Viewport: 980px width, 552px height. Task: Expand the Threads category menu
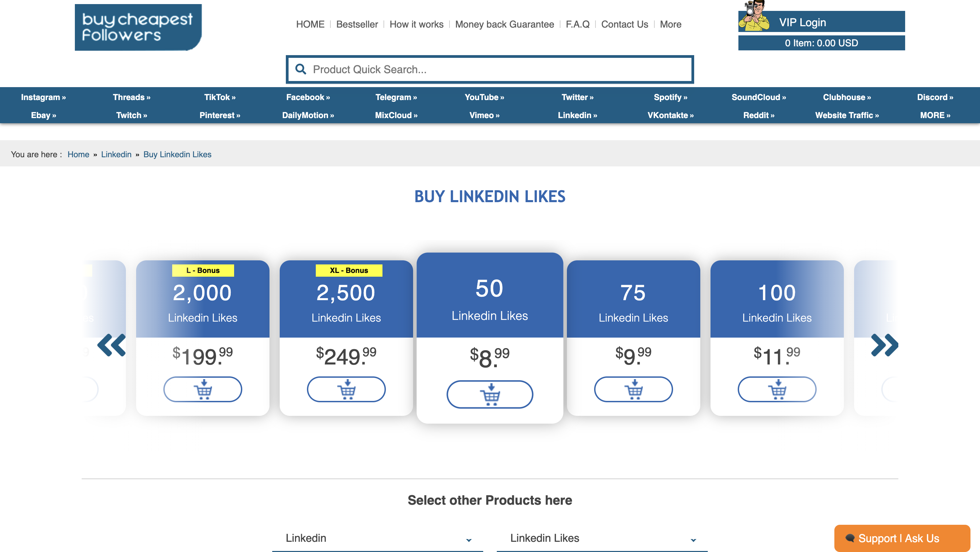(x=132, y=97)
